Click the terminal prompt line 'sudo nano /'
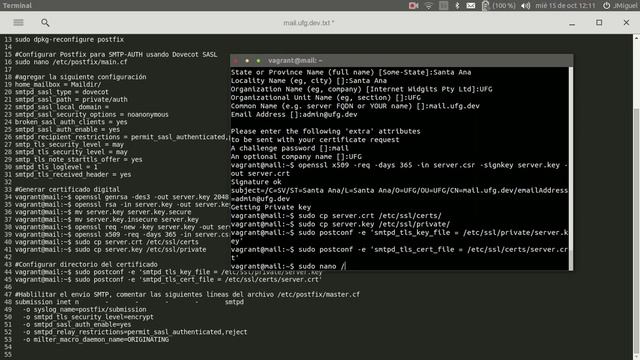 [x=288, y=266]
